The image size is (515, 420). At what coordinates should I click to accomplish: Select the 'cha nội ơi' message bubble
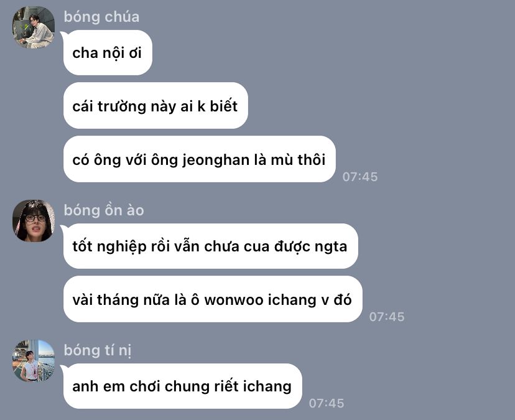tap(108, 53)
